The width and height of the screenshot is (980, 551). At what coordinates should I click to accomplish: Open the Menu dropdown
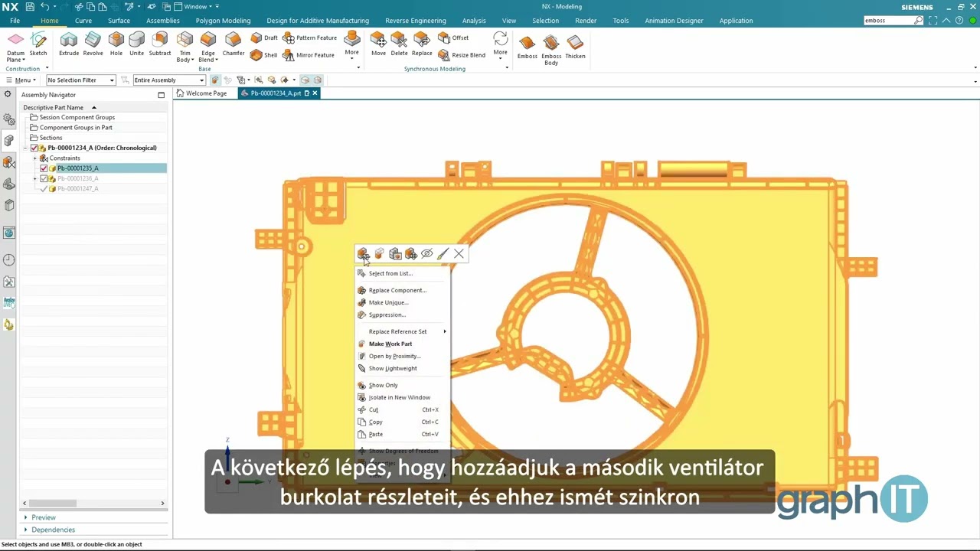click(21, 80)
